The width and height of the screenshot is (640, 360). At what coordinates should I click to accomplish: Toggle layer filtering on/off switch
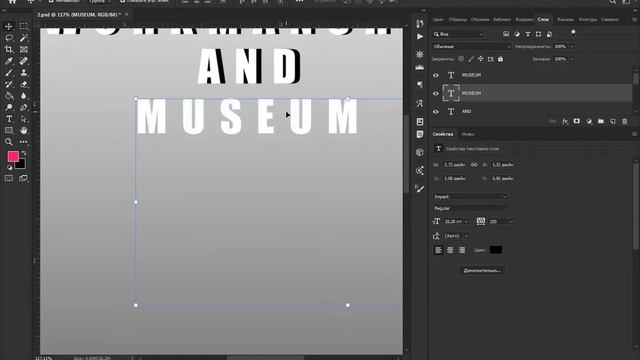573,33
